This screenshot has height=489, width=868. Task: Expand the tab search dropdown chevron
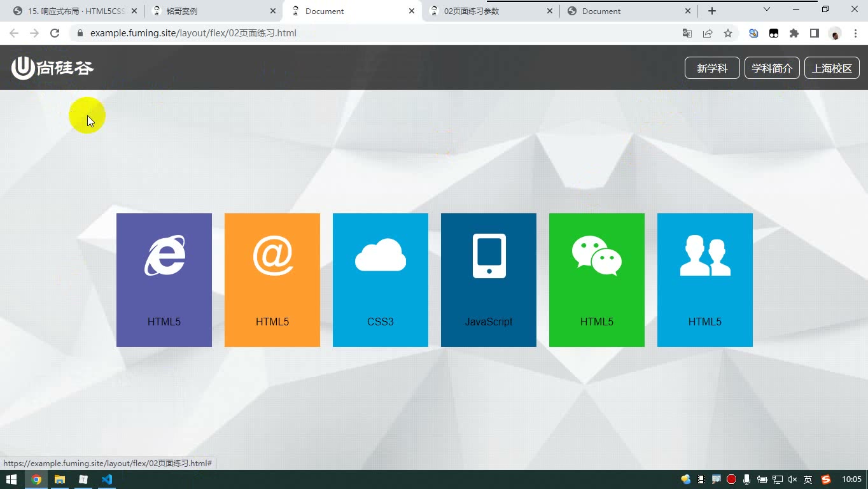click(x=767, y=10)
